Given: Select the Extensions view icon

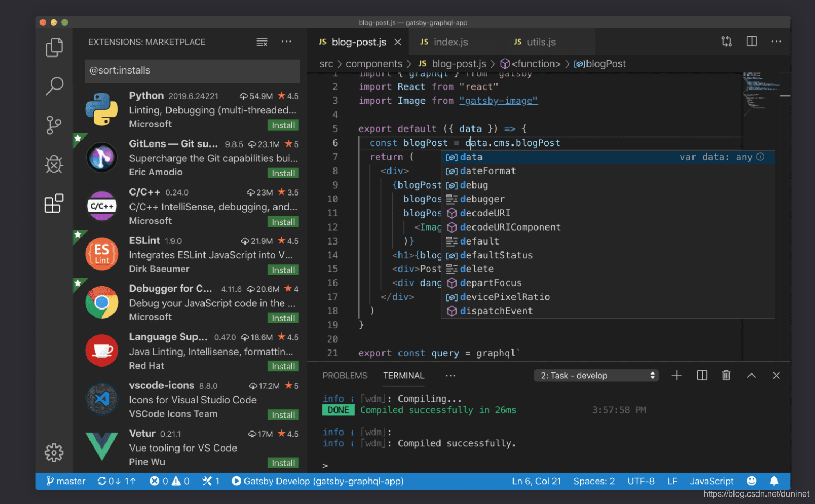Looking at the screenshot, I should (x=54, y=203).
